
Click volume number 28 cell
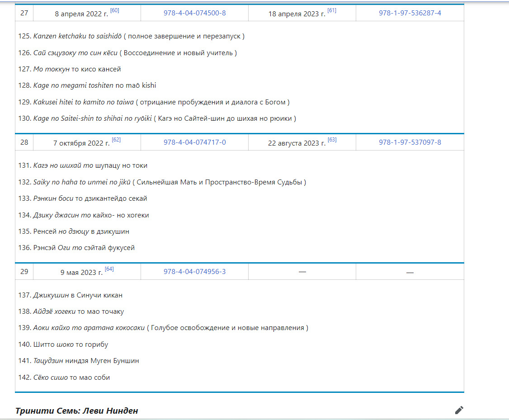pos(24,142)
